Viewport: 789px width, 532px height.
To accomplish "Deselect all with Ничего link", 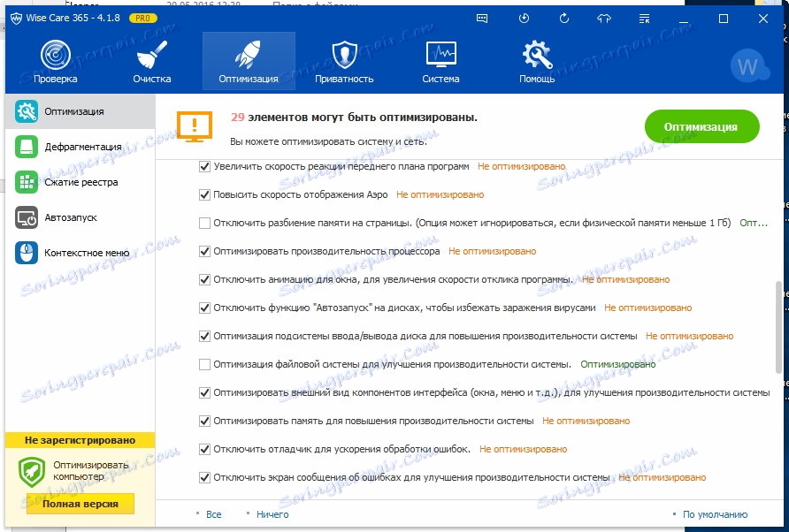I will coord(272,514).
